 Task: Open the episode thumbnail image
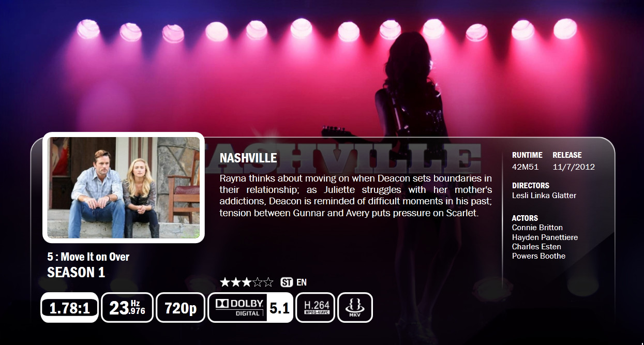124,187
